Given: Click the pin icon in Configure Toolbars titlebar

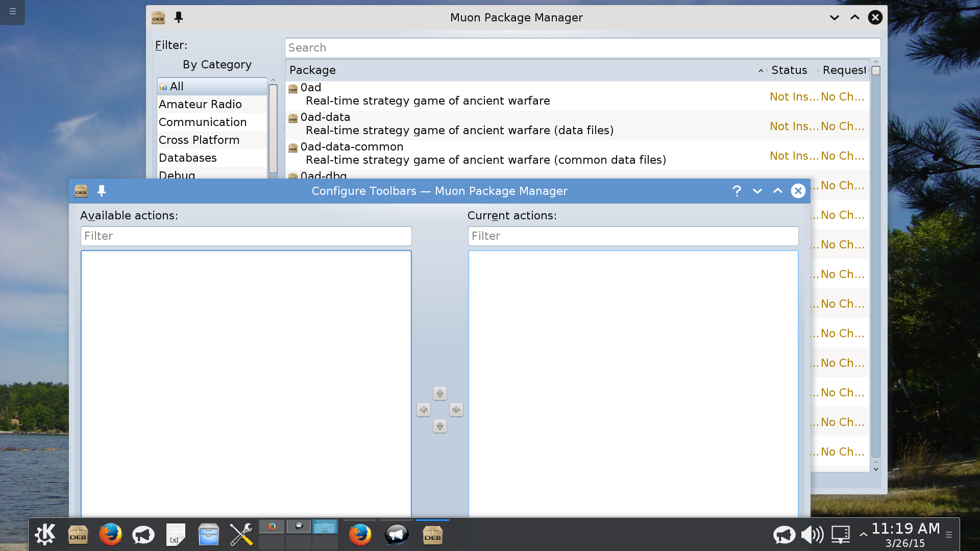Looking at the screenshot, I should coord(102,191).
